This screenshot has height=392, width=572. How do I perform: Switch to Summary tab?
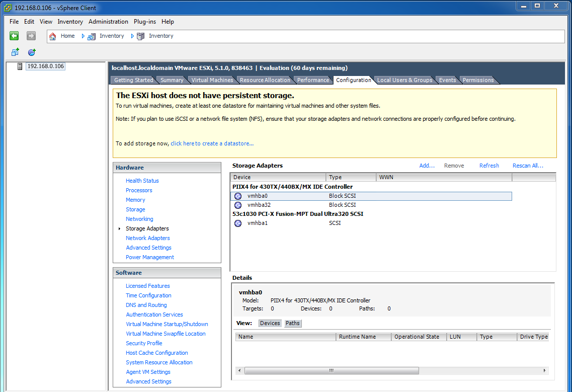[172, 80]
